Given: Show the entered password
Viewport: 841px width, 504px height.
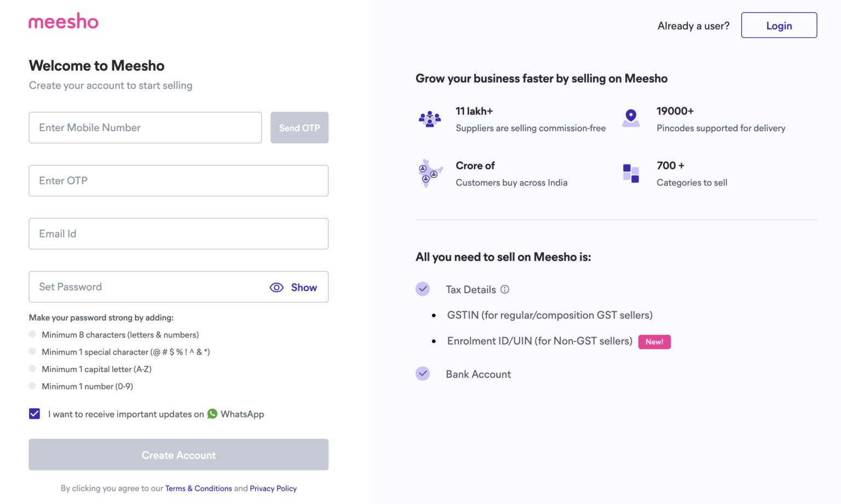Looking at the screenshot, I should pyautogui.click(x=303, y=287).
